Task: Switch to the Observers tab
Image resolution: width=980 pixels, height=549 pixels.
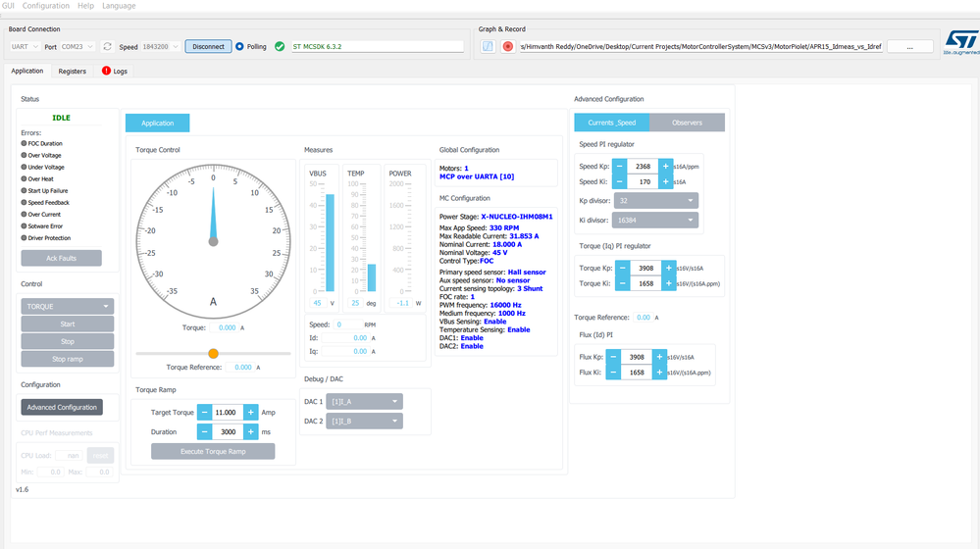Action: pyautogui.click(x=687, y=123)
